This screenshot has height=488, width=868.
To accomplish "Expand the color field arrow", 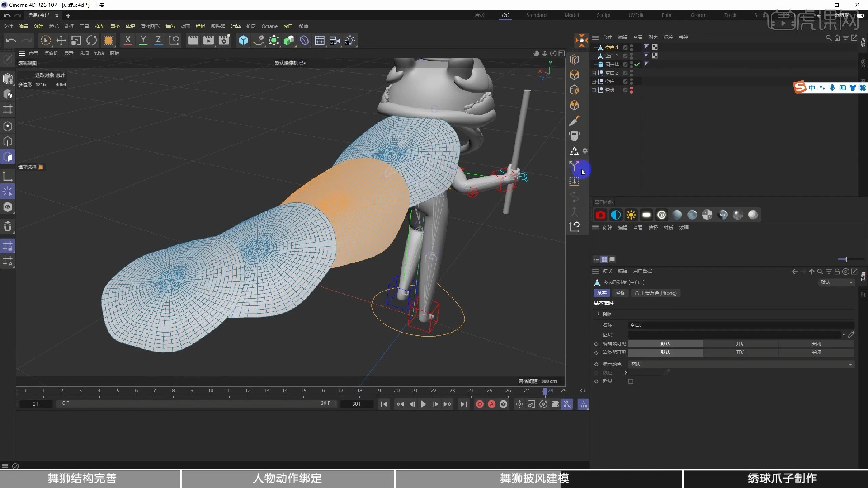I will [x=626, y=373].
